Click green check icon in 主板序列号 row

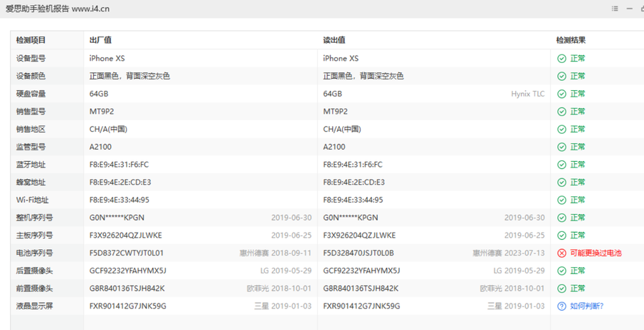coord(562,235)
